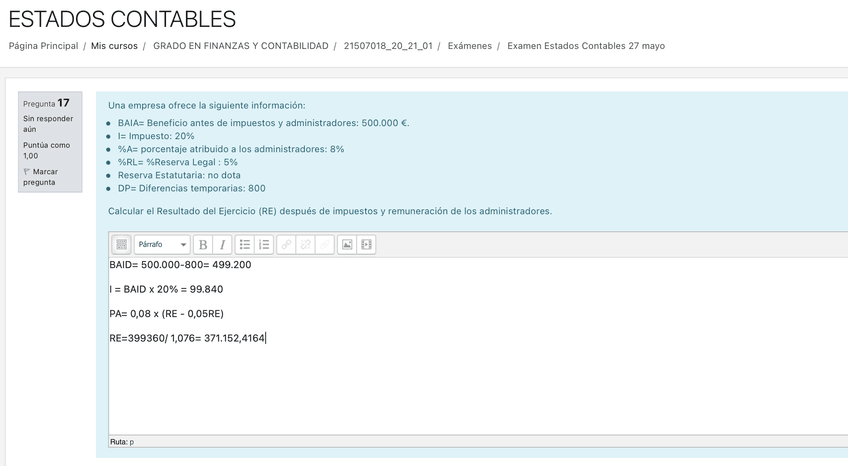Click the bullet 'DP= Diferencias temporarias: 800'
The height and width of the screenshot is (466, 848).
(191, 189)
